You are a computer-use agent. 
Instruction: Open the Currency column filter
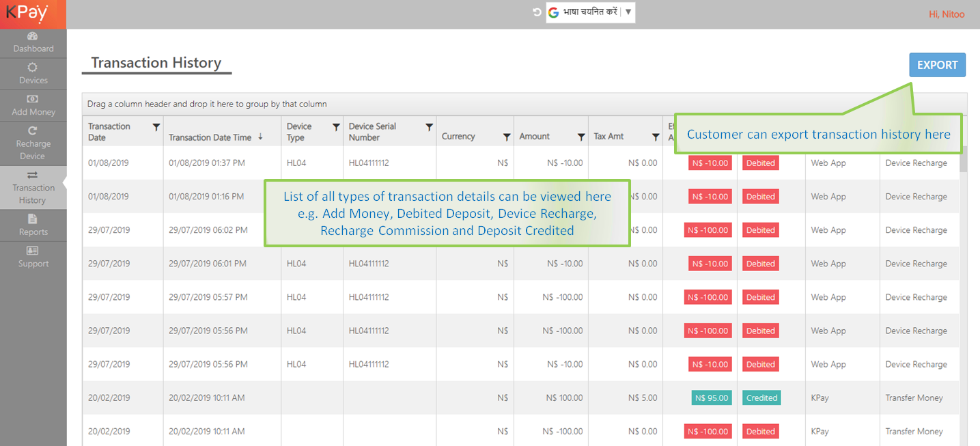pos(507,137)
